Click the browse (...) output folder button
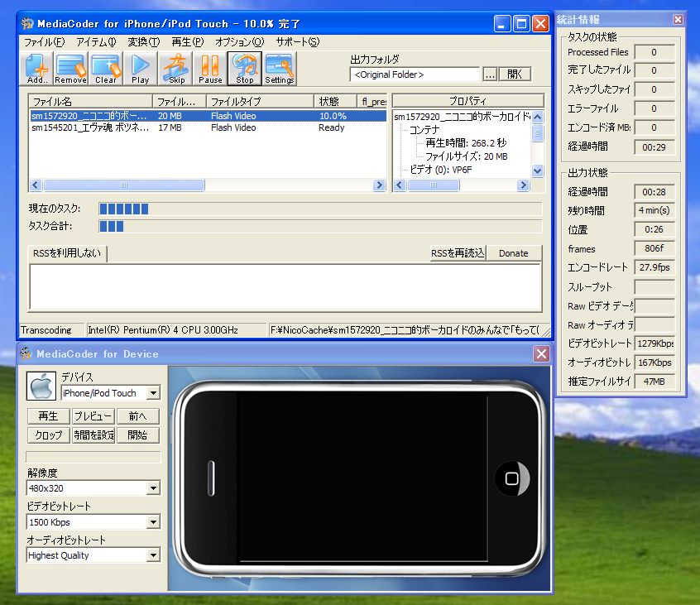Image resolution: width=700 pixels, height=605 pixels. tap(490, 74)
